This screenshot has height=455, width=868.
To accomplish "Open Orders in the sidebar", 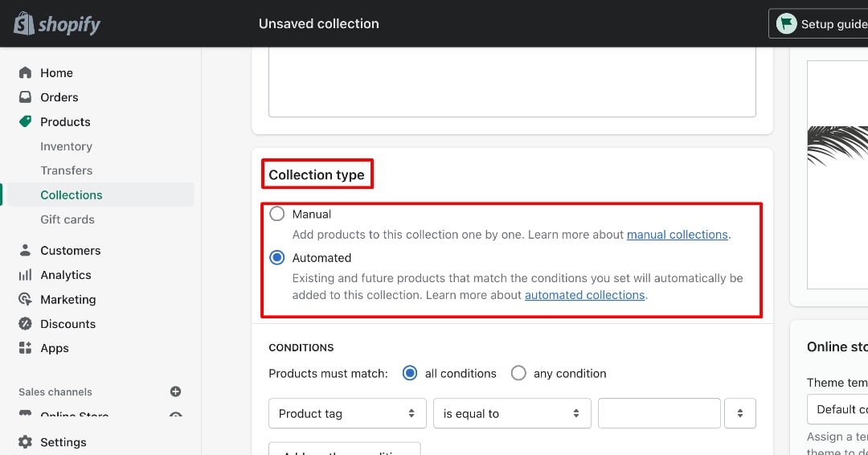I will [59, 96].
